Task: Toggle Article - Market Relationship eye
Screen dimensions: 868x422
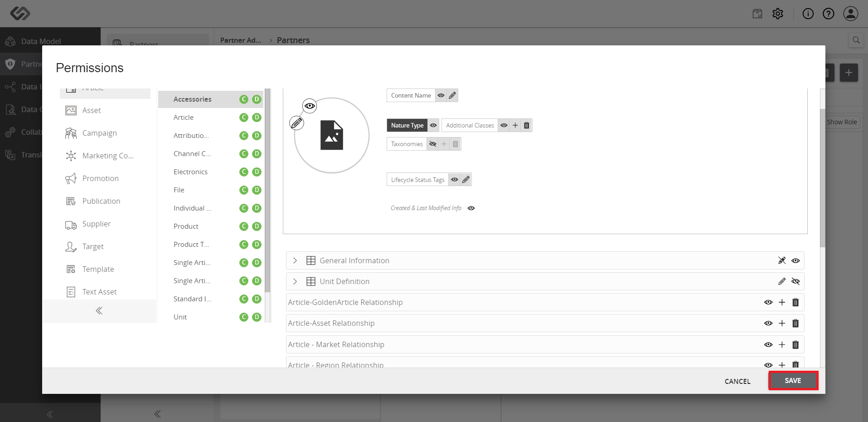Action: pos(768,344)
